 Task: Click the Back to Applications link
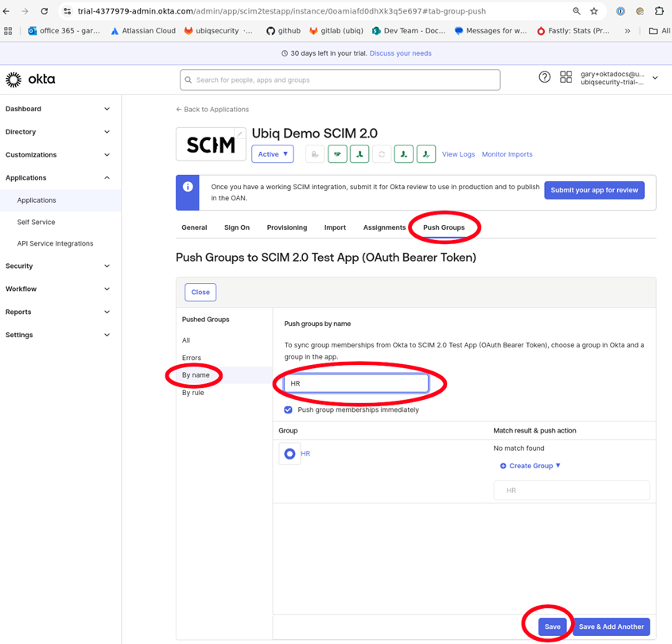[x=212, y=109]
